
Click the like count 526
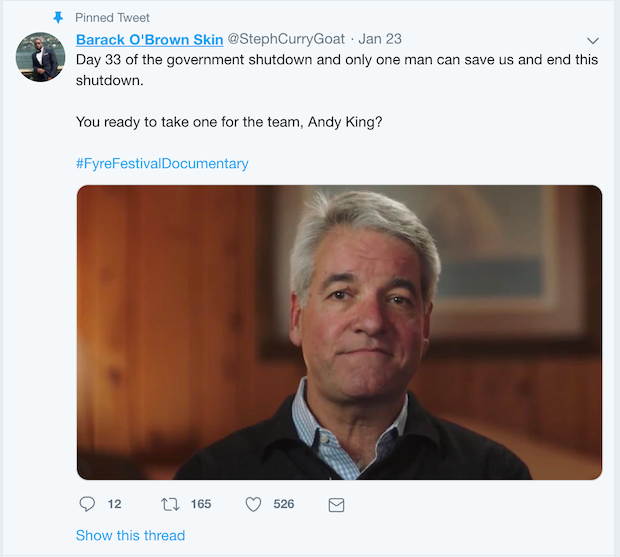click(x=284, y=504)
